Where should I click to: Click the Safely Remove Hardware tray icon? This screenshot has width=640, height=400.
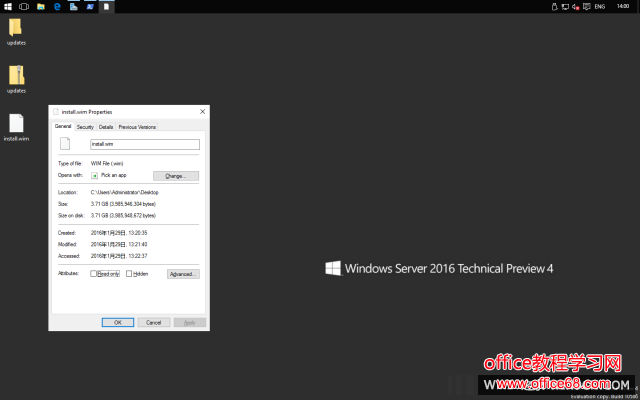point(554,7)
